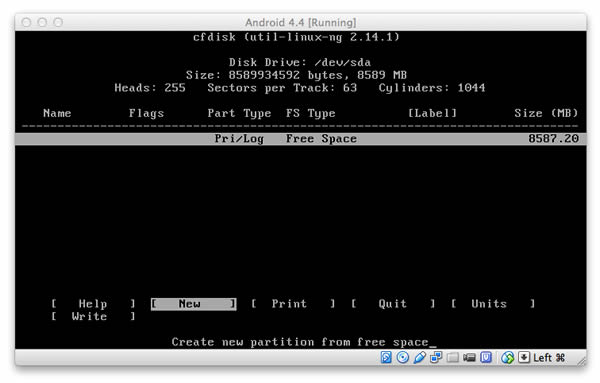Click the hard disk activity icon

tap(386, 358)
